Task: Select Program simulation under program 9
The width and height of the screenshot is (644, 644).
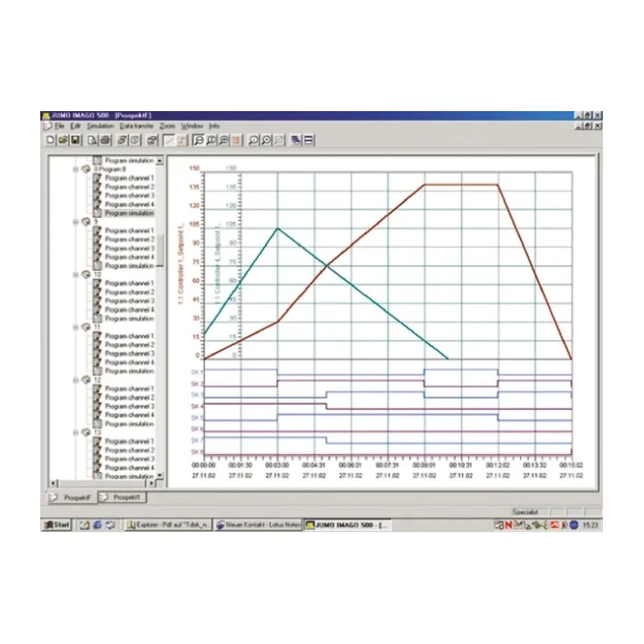Action: click(130, 266)
